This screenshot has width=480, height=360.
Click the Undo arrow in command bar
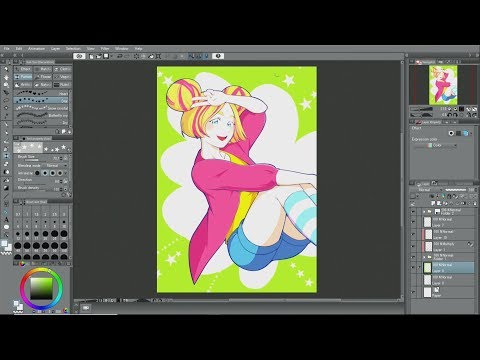(x=120, y=56)
